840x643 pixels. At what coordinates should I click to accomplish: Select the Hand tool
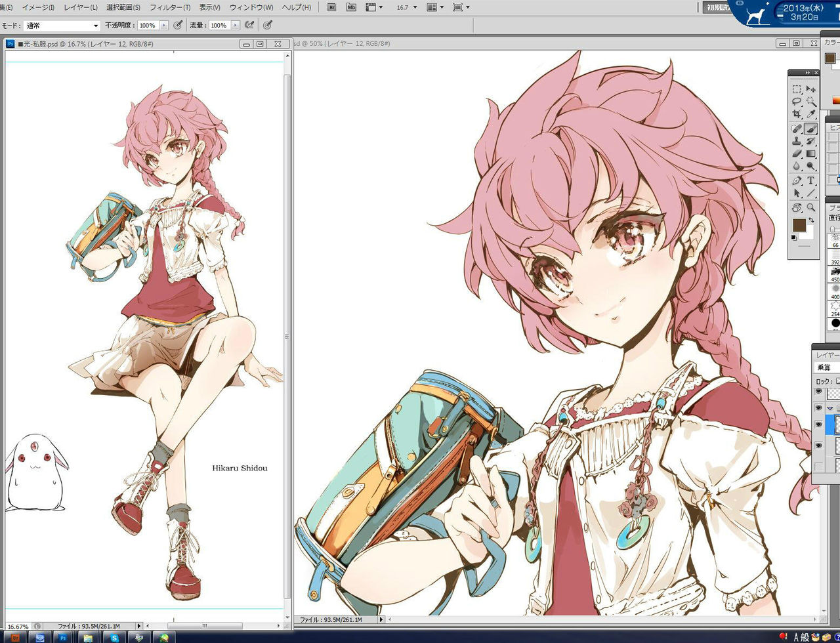click(797, 208)
